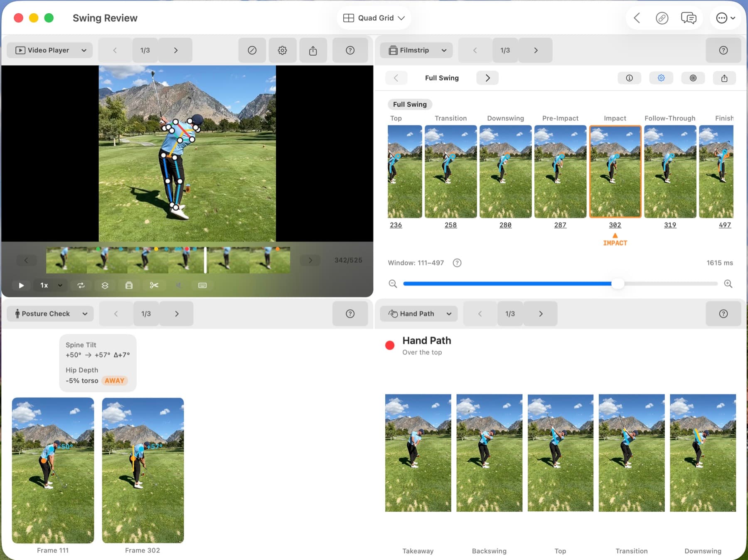Open the more options ellipsis menu
The width and height of the screenshot is (748, 560).
[726, 18]
